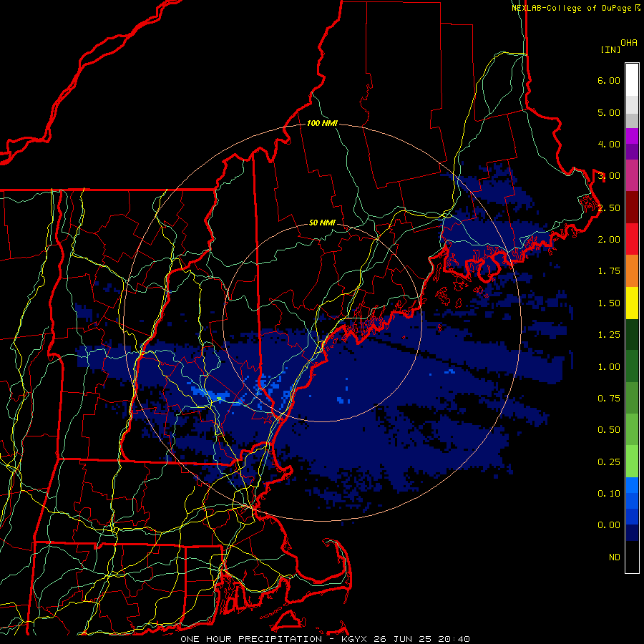Viewport: 644px width, 644px height.
Task: Select the black ND swatch in the legend
Action: click(632, 557)
